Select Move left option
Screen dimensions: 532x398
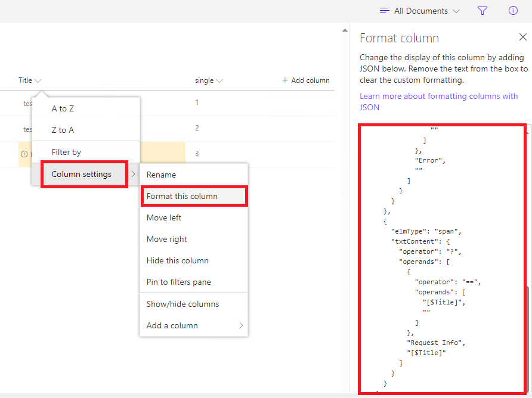[194, 217]
